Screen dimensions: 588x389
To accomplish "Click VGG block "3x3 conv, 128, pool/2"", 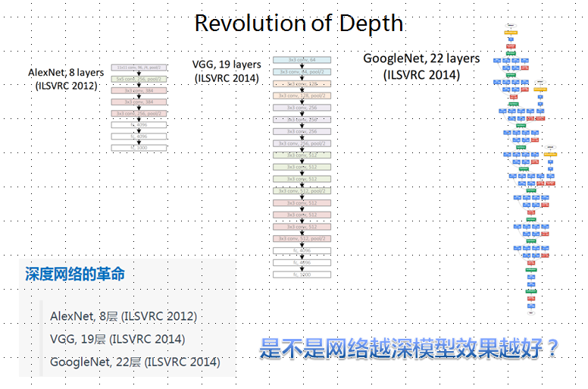I will 302,96.
